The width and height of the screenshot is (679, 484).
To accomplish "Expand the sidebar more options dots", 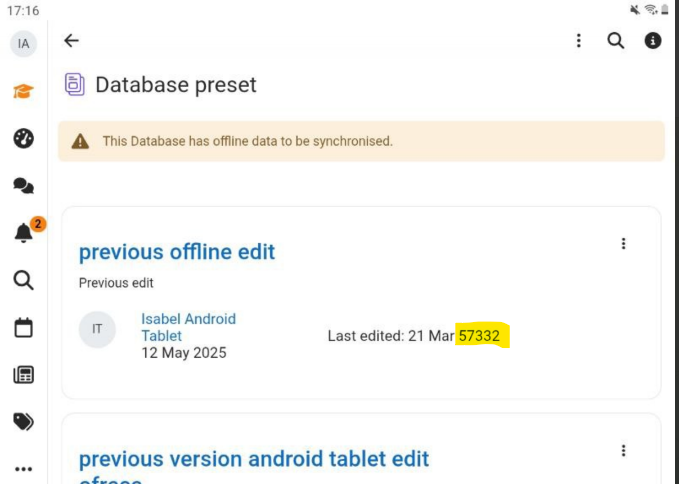I will tap(23, 469).
